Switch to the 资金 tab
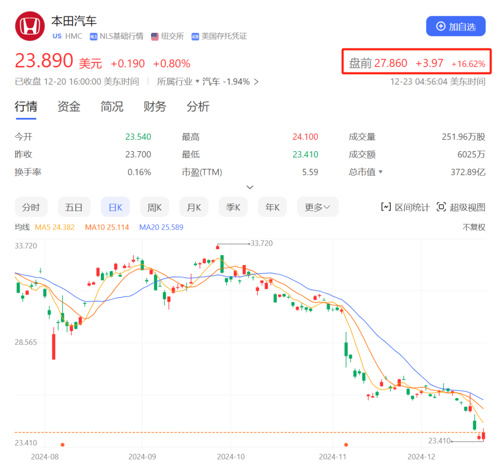The width and height of the screenshot is (500, 464). click(x=69, y=107)
